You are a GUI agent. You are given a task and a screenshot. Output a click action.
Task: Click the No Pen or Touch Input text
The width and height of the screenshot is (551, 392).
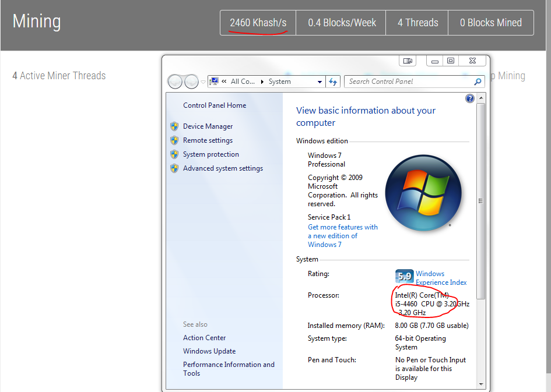point(430,369)
